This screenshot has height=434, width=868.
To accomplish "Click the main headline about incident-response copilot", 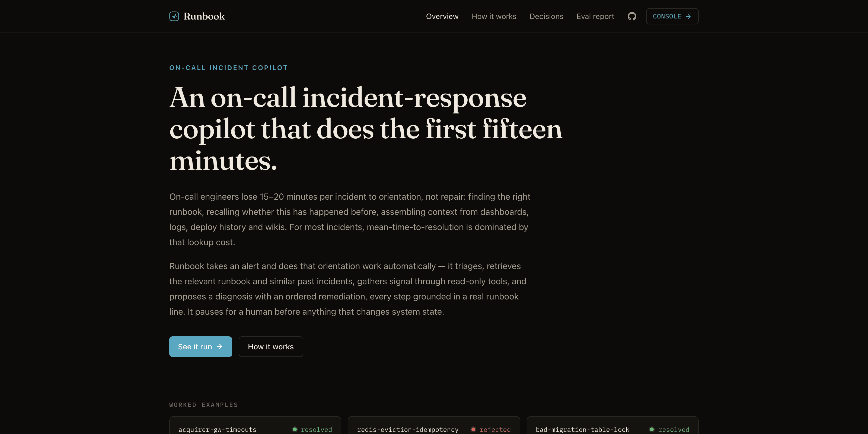I will click(366, 129).
